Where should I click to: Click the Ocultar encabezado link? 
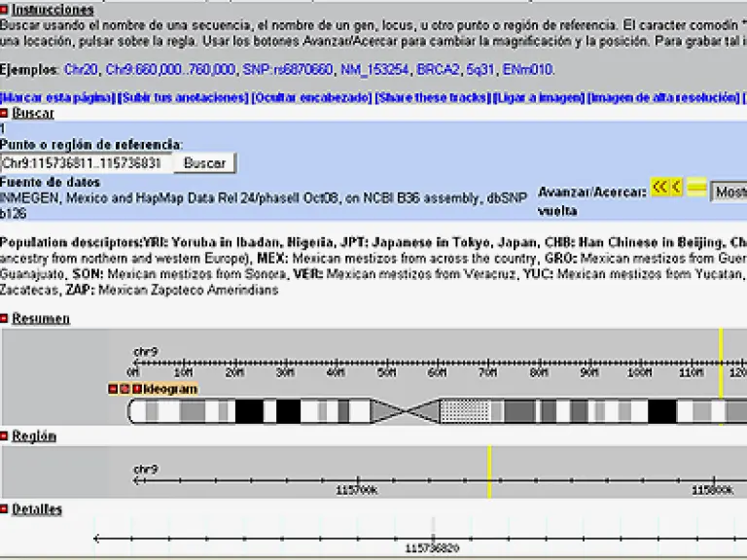click(x=310, y=98)
